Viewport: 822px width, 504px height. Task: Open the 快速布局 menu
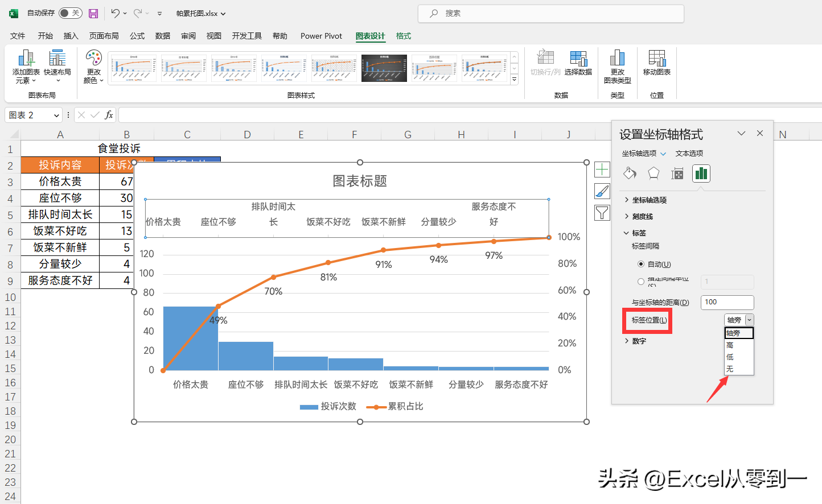click(57, 67)
